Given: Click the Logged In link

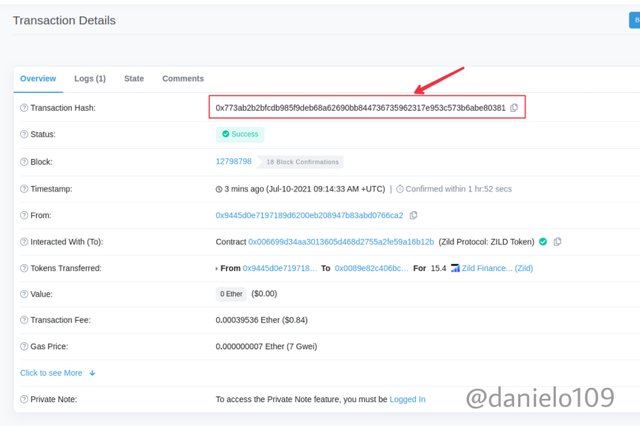Looking at the screenshot, I should (x=407, y=399).
